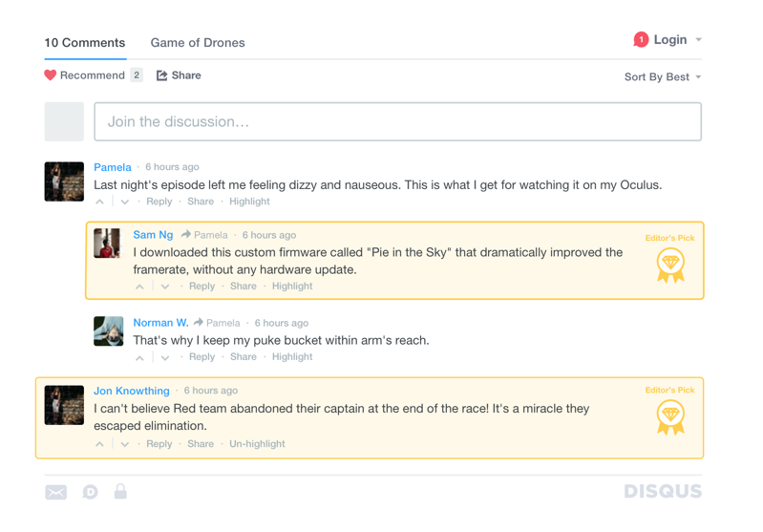763x532 pixels.
Task: Highlight Pamela's comment
Action: 249,202
